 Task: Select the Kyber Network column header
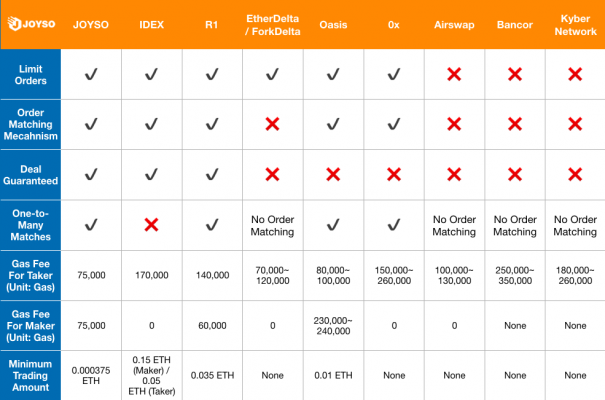575,25
